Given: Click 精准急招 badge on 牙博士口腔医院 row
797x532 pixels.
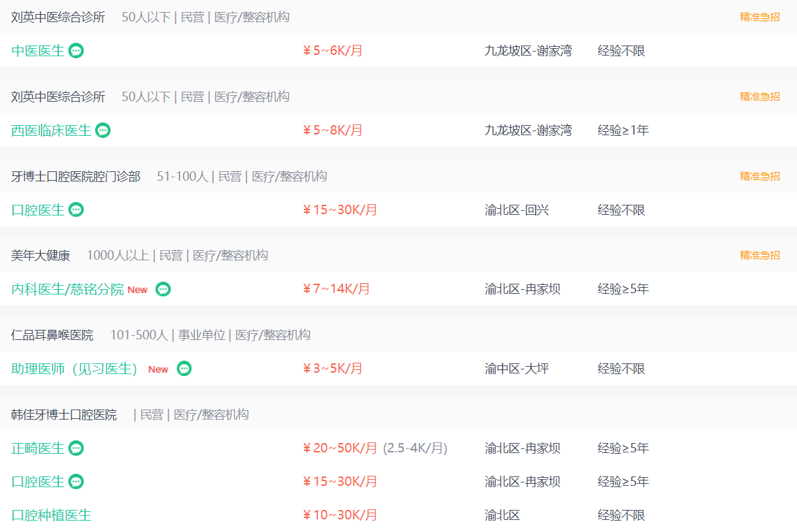Looking at the screenshot, I should pyautogui.click(x=759, y=176).
